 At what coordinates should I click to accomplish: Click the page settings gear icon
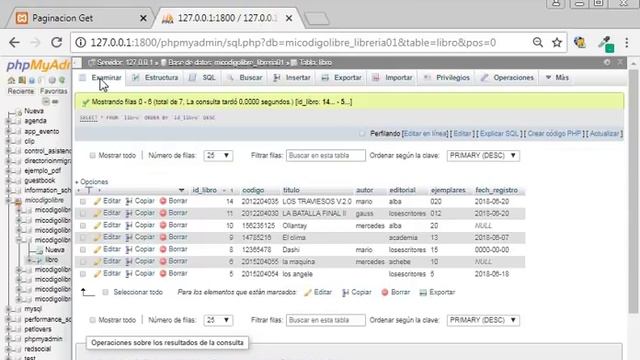pos(607,62)
